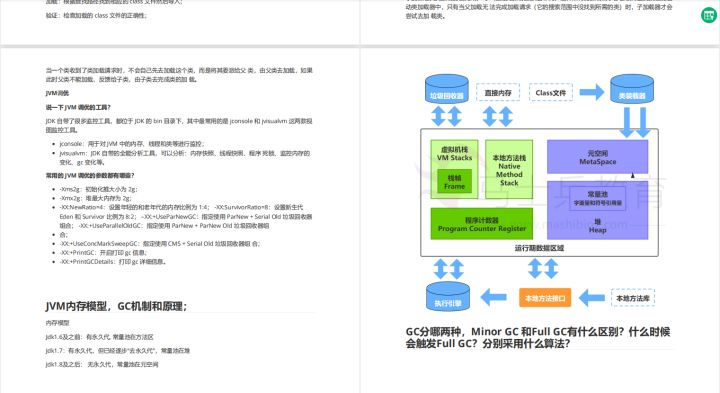Click the double arrows above 执行引擎
The height and width of the screenshot is (393, 720).
[449, 269]
